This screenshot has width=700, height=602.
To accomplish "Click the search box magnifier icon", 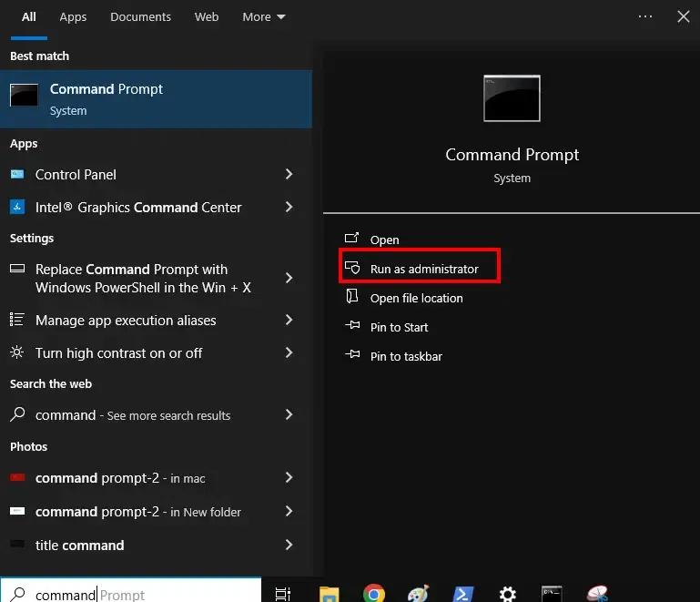I will point(17,594).
